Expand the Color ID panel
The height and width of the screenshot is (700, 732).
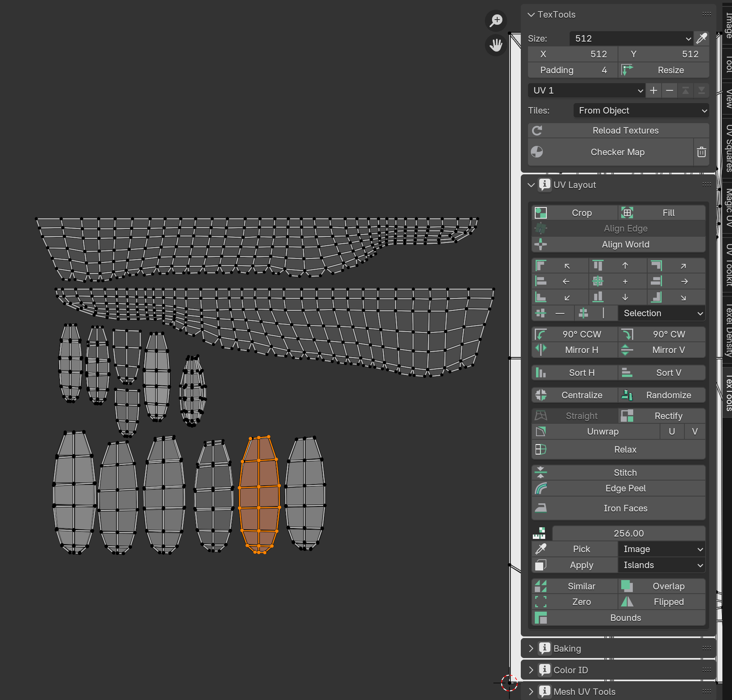tap(531, 670)
